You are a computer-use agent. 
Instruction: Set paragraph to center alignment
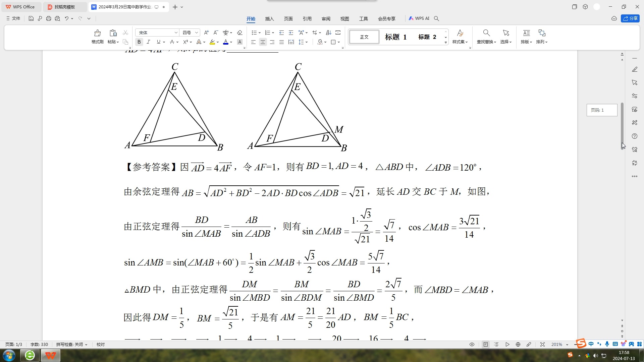263,42
